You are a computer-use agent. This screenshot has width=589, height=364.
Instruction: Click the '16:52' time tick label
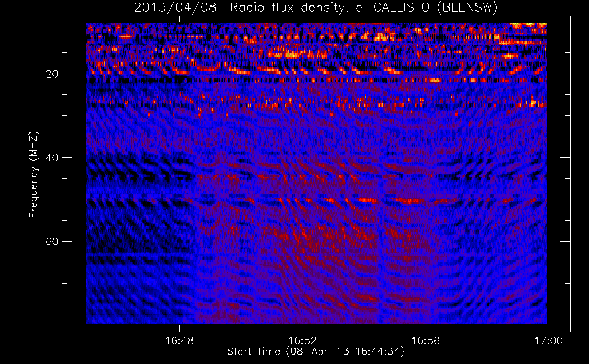click(303, 341)
